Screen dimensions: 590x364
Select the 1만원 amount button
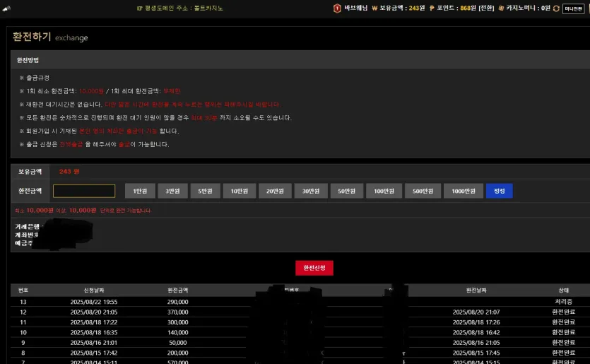(x=140, y=191)
